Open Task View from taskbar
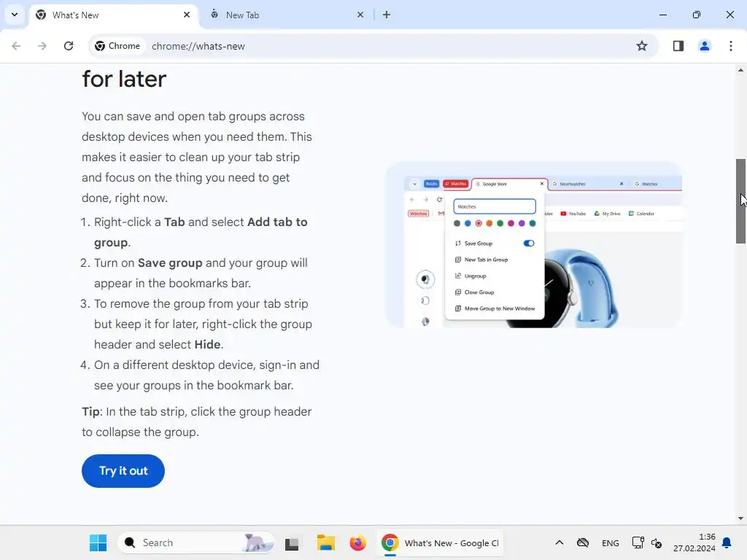747x560 pixels. tap(292, 543)
